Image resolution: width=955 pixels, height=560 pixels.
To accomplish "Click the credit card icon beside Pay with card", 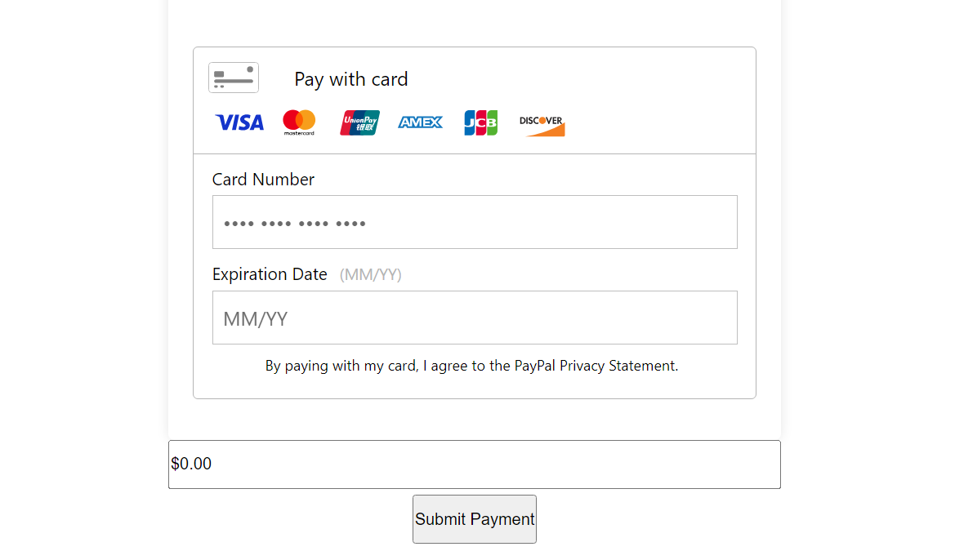I will [234, 78].
